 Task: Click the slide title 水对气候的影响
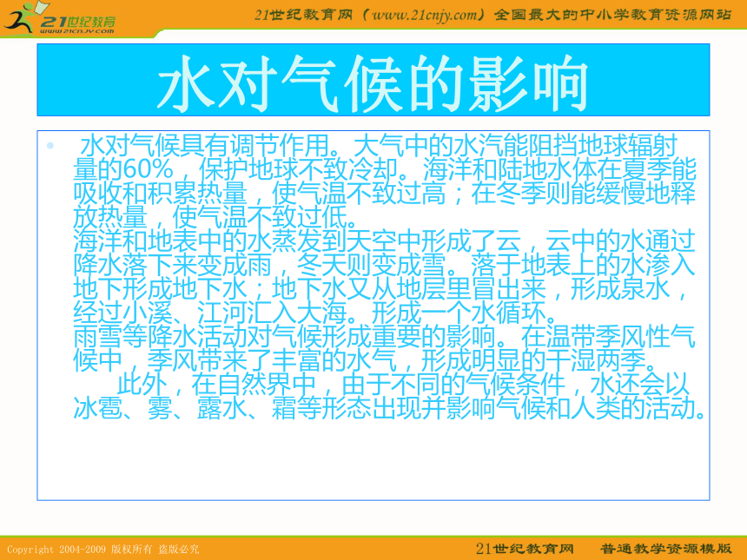(x=373, y=83)
